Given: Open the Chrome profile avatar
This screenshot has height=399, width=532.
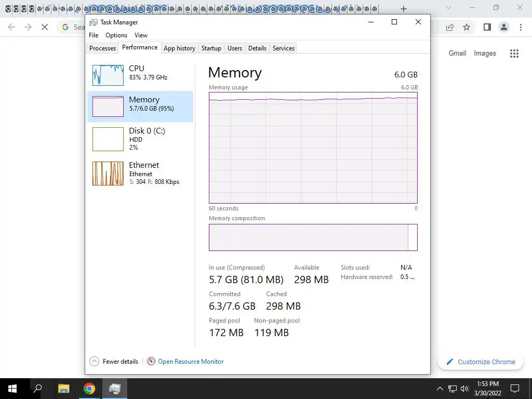Looking at the screenshot, I should pos(504,27).
